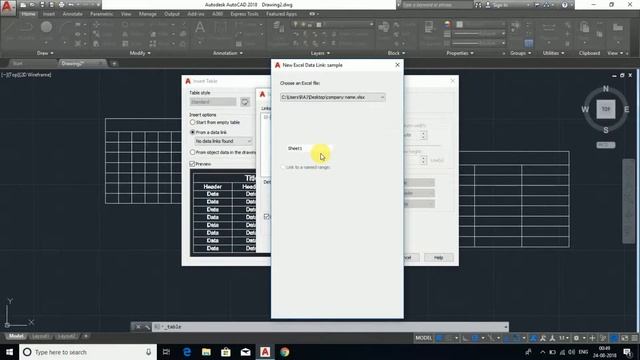Click the command line input showing _table
Viewport: 640px width, 360px height.
331,327
